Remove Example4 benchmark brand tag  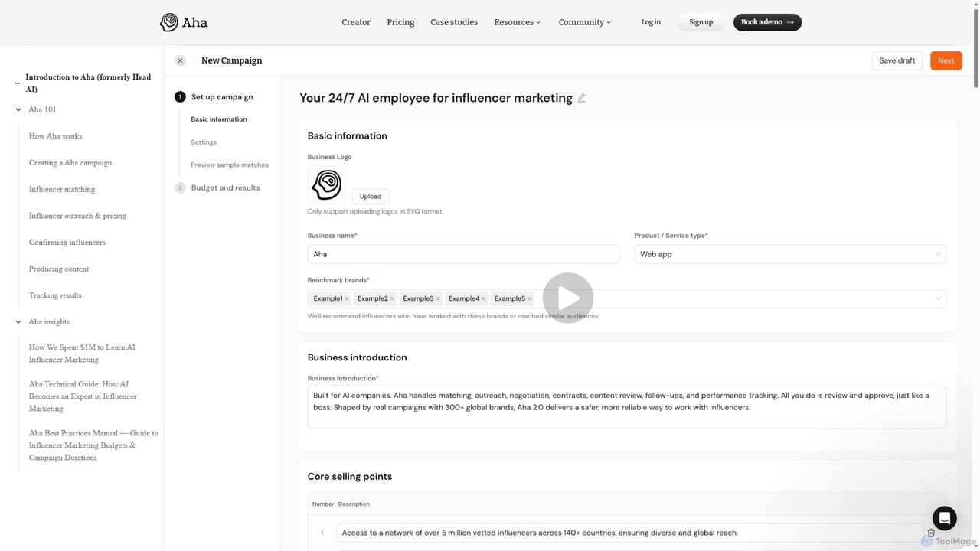click(x=484, y=298)
